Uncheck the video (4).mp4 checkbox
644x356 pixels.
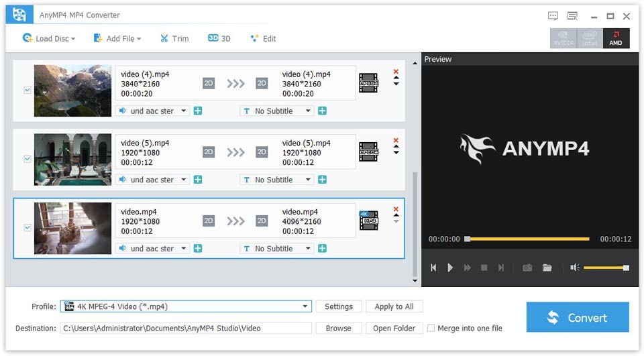click(28, 90)
